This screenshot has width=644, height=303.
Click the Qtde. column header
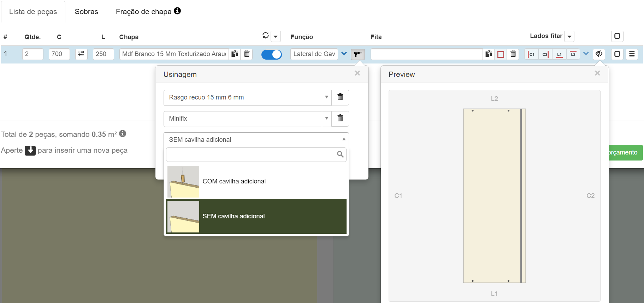[x=33, y=37]
